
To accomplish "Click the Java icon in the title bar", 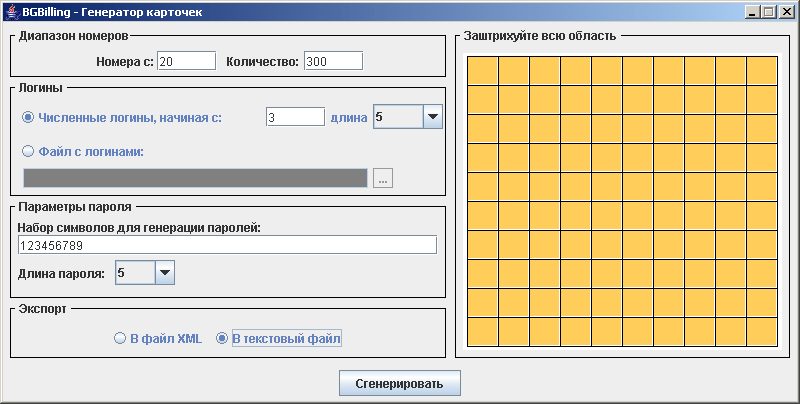I will click(11, 11).
